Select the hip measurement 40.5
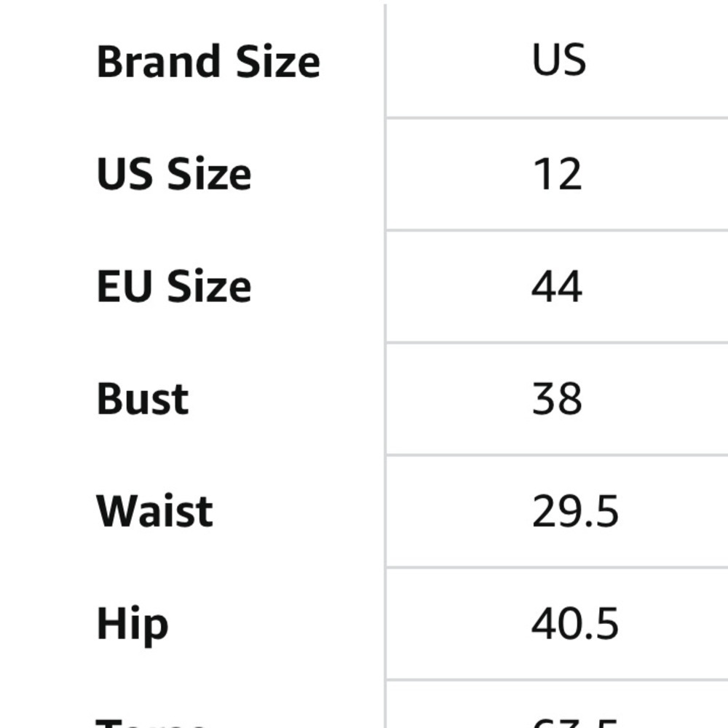This screenshot has height=728, width=728. click(575, 624)
